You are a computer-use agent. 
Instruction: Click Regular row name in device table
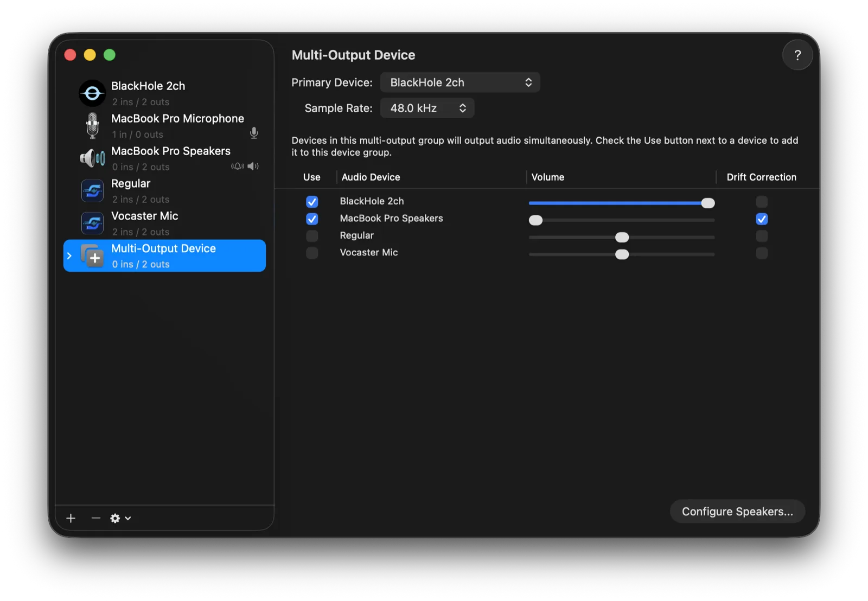point(356,235)
